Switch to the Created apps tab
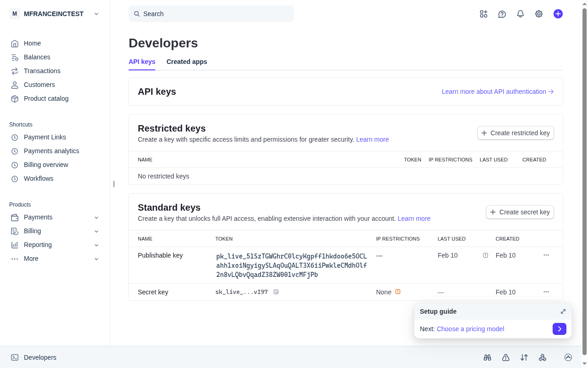 [x=187, y=62]
